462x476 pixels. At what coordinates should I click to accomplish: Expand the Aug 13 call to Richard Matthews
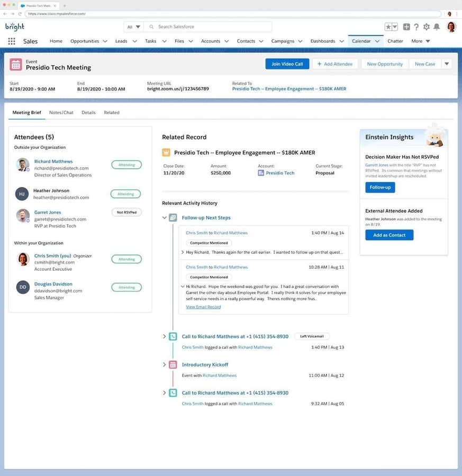165,336
